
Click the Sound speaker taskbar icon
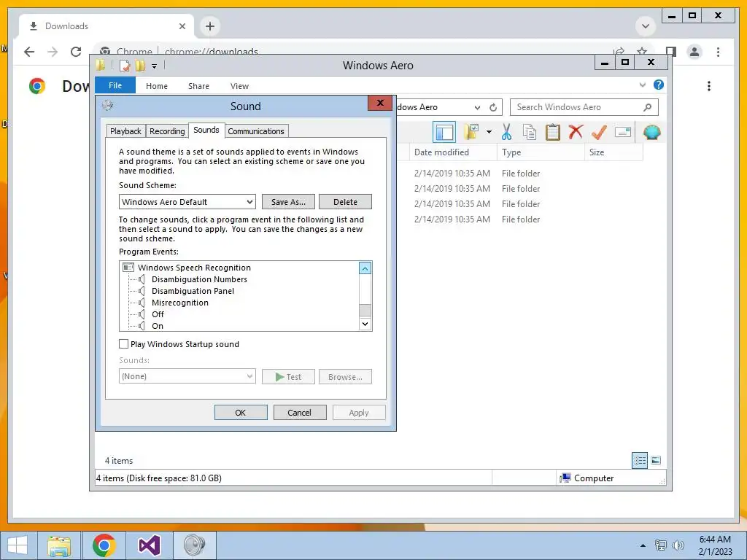point(194,545)
